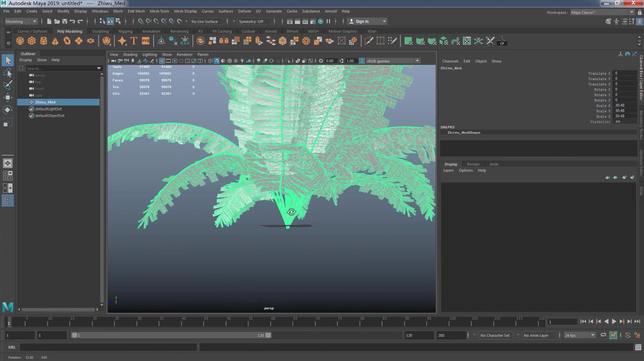Click the play forwards button
Image resolution: width=644 pixels, height=361 pixels.
pos(614,322)
